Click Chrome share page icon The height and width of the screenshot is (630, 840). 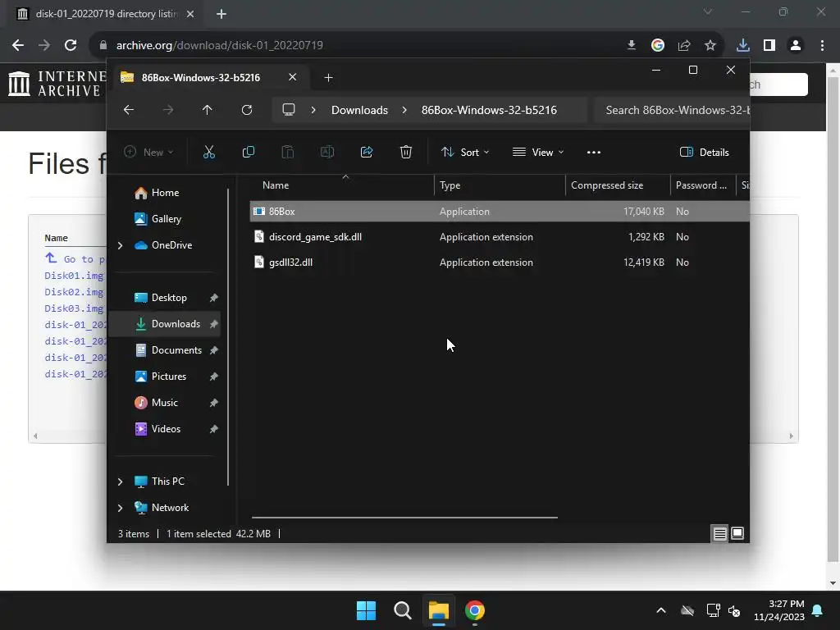(x=684, y=45)
